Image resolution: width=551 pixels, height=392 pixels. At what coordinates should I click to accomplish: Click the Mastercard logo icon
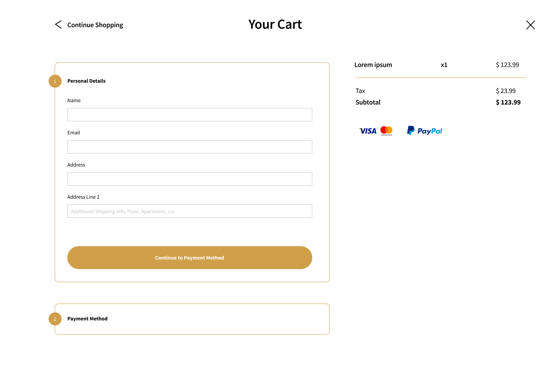[386, 131]
